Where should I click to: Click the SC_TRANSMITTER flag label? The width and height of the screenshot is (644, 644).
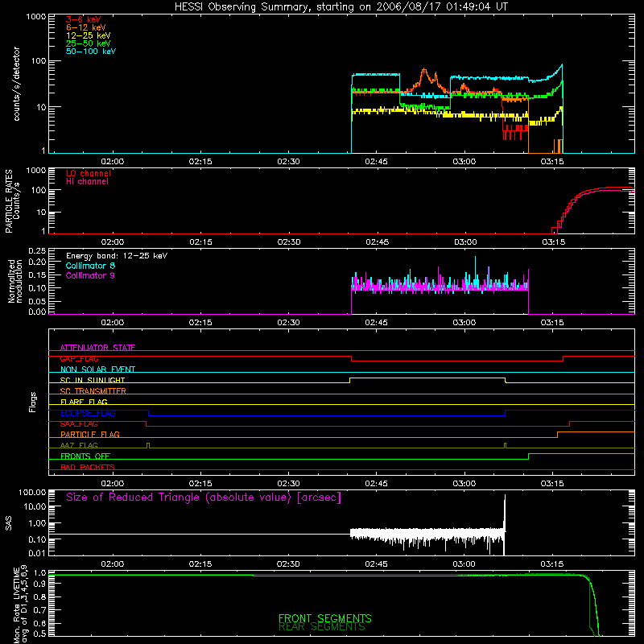click(x=93, y=391)
